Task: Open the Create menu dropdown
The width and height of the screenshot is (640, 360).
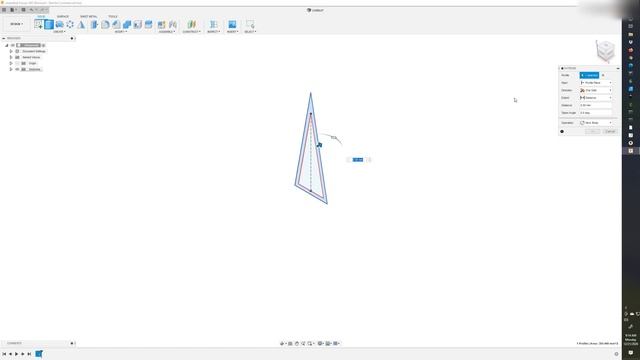Action: coord(59,31)
